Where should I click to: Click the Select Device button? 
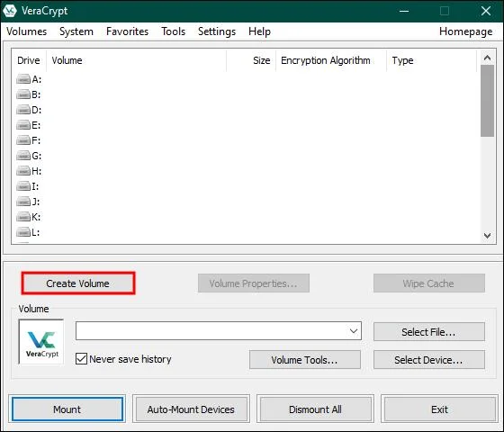pos(429,360)
